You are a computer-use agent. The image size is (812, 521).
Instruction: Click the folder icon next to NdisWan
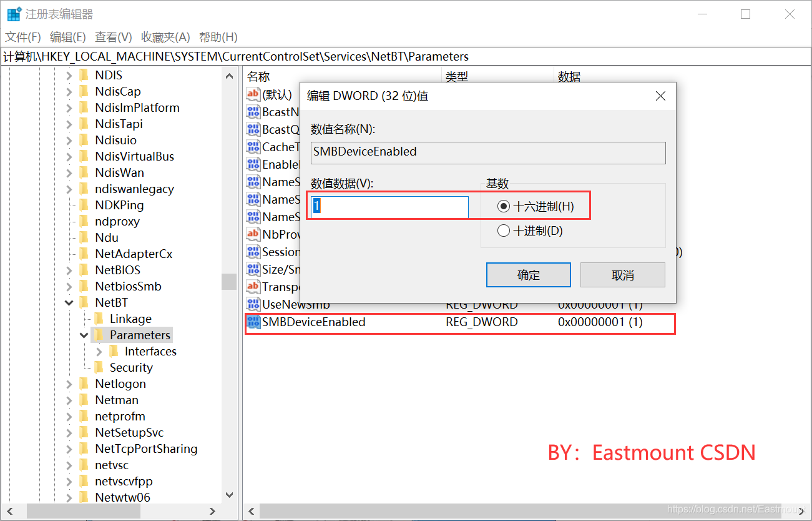84,172
